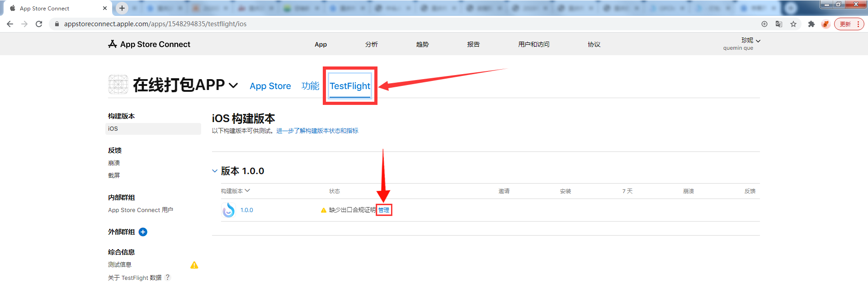
Task: Click 管理 to manage export compliance
Action: (384, 210)
